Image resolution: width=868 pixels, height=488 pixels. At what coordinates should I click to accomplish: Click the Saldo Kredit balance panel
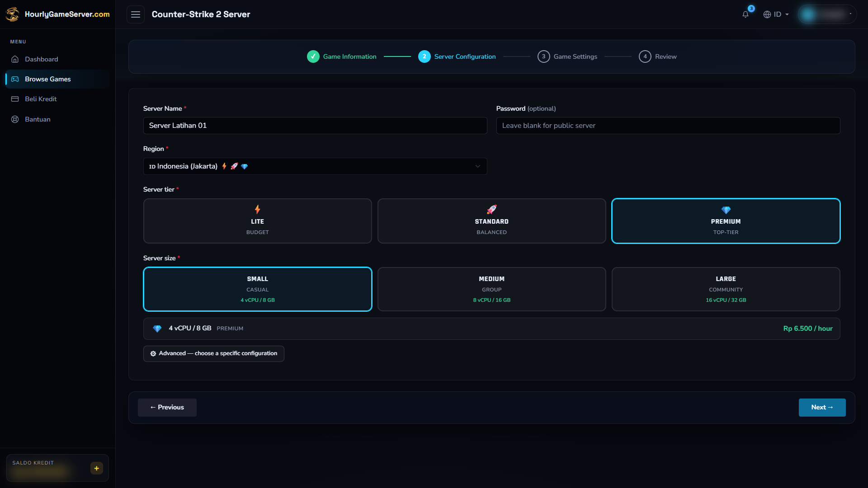57,468
